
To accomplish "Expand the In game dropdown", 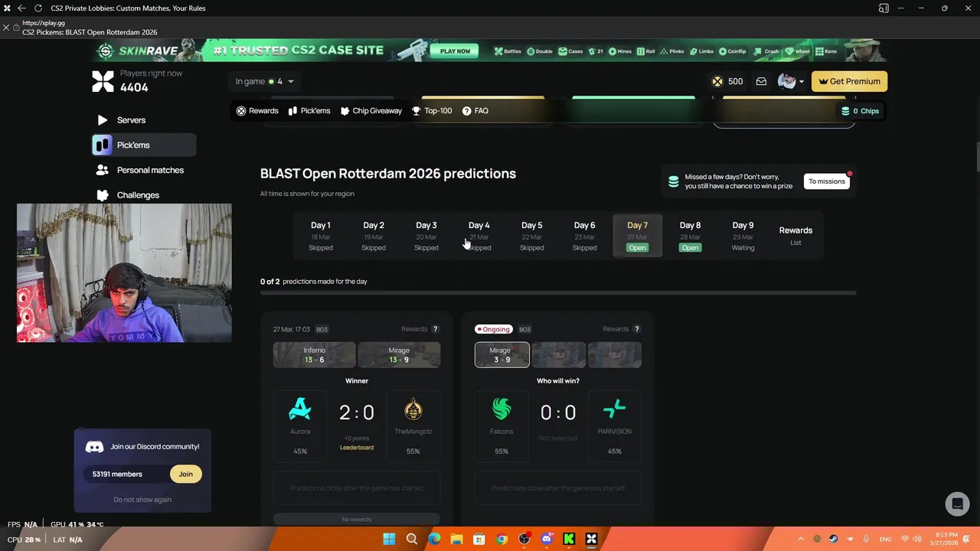I will (x=264, y=81).
